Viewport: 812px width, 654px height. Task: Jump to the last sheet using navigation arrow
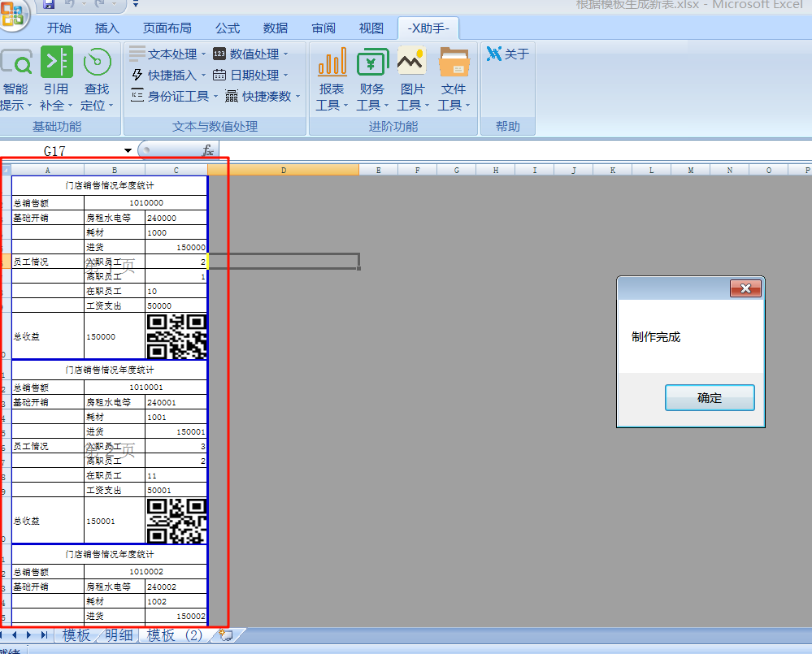[x=43, y=635]
